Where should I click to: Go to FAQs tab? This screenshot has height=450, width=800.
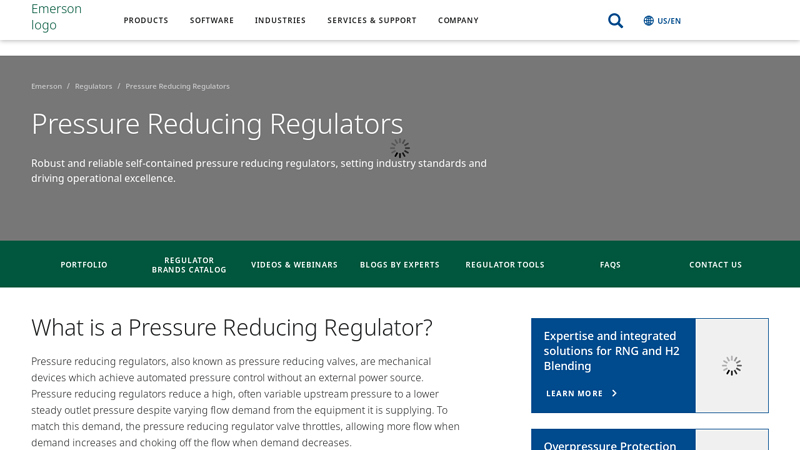[610, 265]
